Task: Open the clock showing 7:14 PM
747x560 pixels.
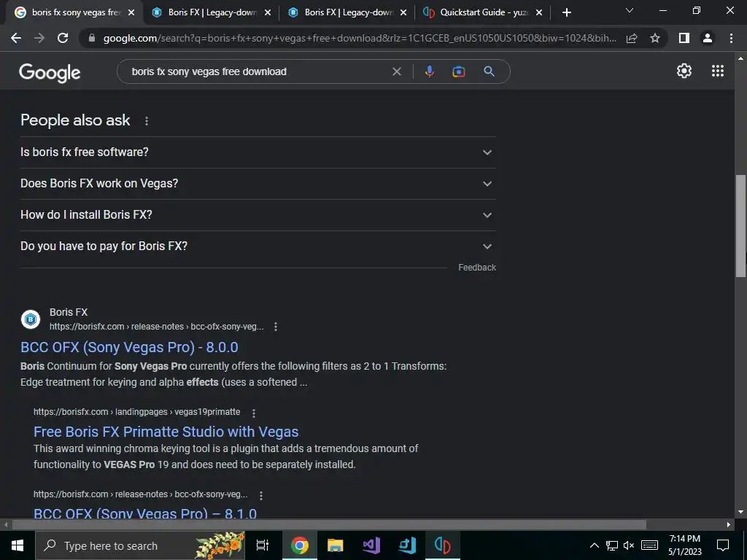Action: [x=684, y=545]
